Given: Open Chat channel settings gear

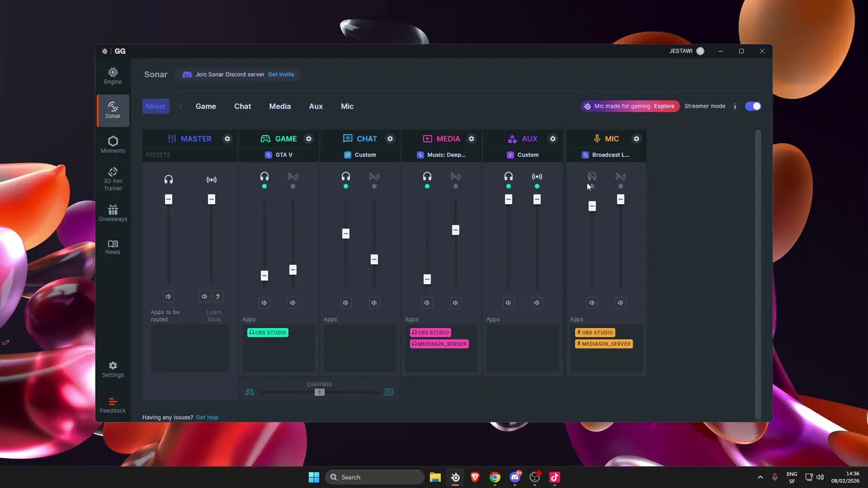Looking at the screenshot, I should pos(390,139).
